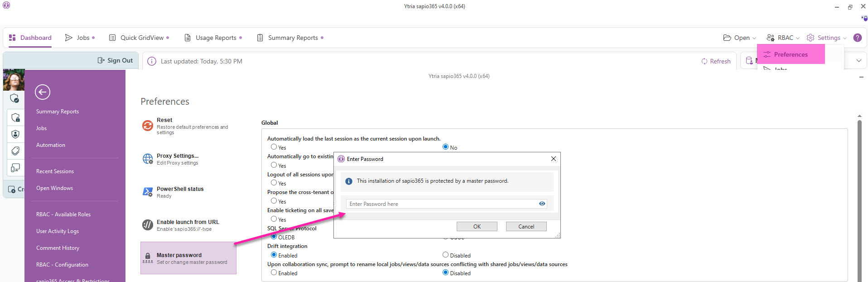Click the Enable launch from URL icon
The width and height of the screenshot is (868, 282).
coord(148,225)
